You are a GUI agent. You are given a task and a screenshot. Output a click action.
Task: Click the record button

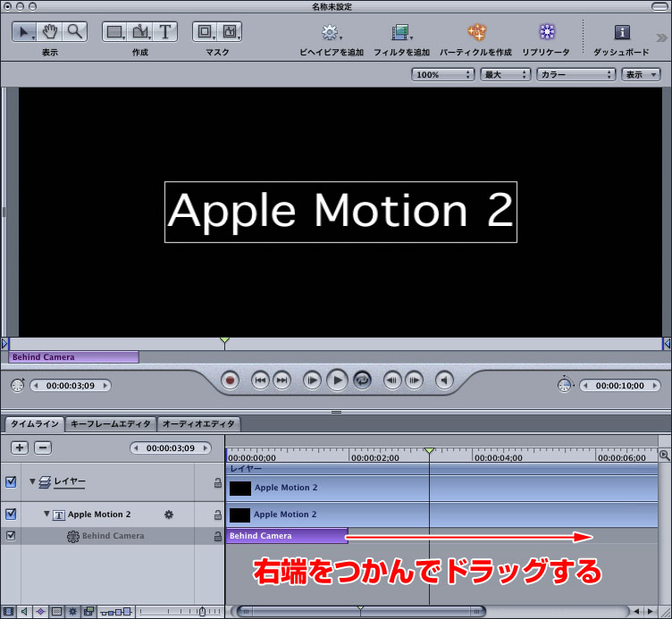coord(230,381)
